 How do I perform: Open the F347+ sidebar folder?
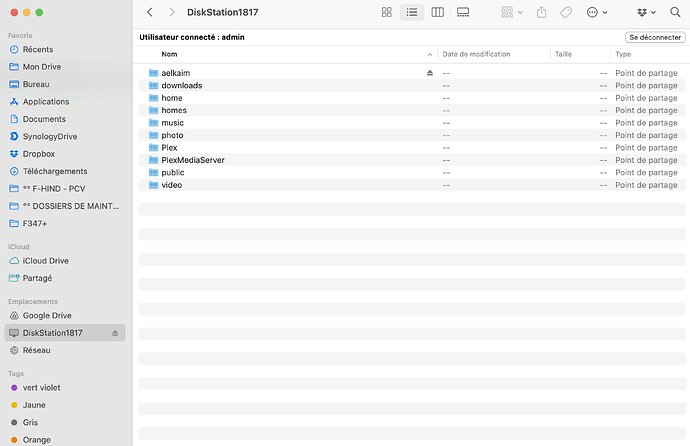tap(65, 223)
